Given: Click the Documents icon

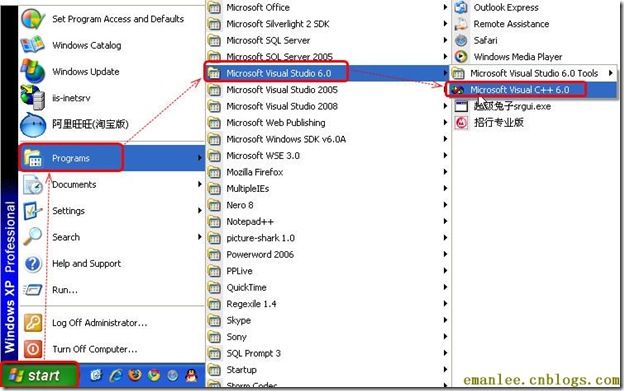Looking at the screenshot, I should pos(33,185).
